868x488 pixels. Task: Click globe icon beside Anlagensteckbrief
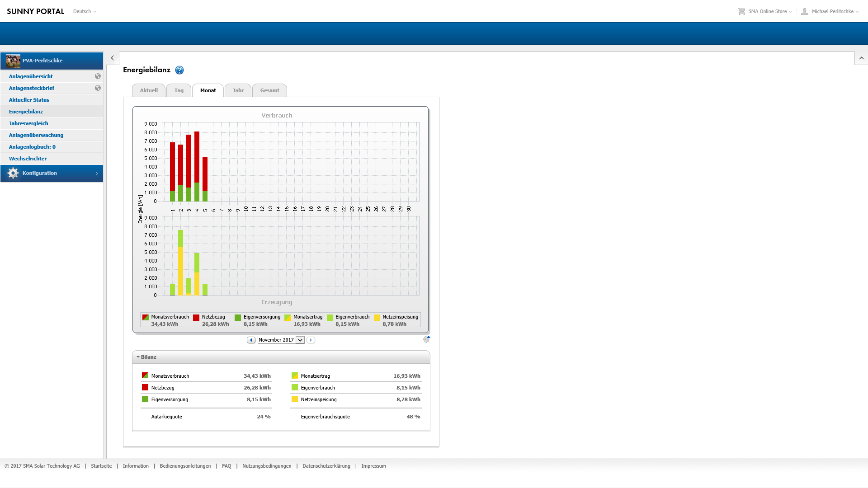(x=98, y=88)
